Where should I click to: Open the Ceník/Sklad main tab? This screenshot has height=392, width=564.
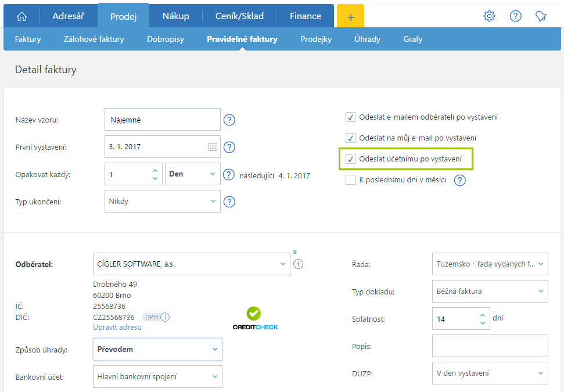click(239, 16)
